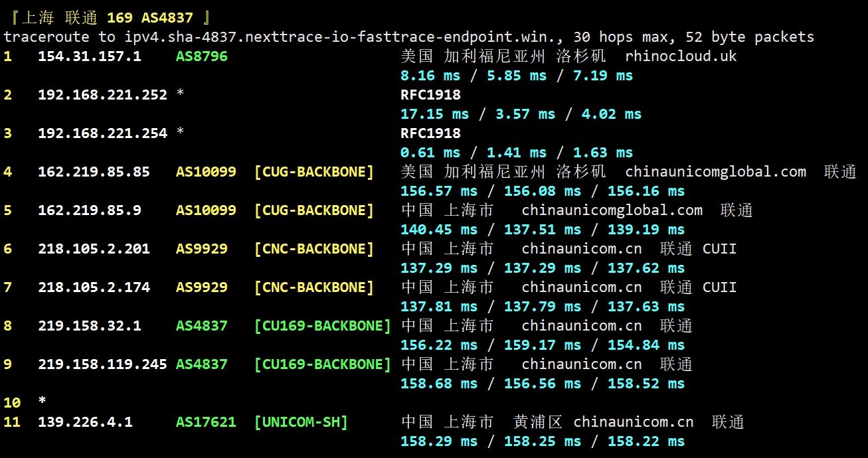
Task: Click the CNC-BACKBONE tag on hop 6
Action: point(313,249)
